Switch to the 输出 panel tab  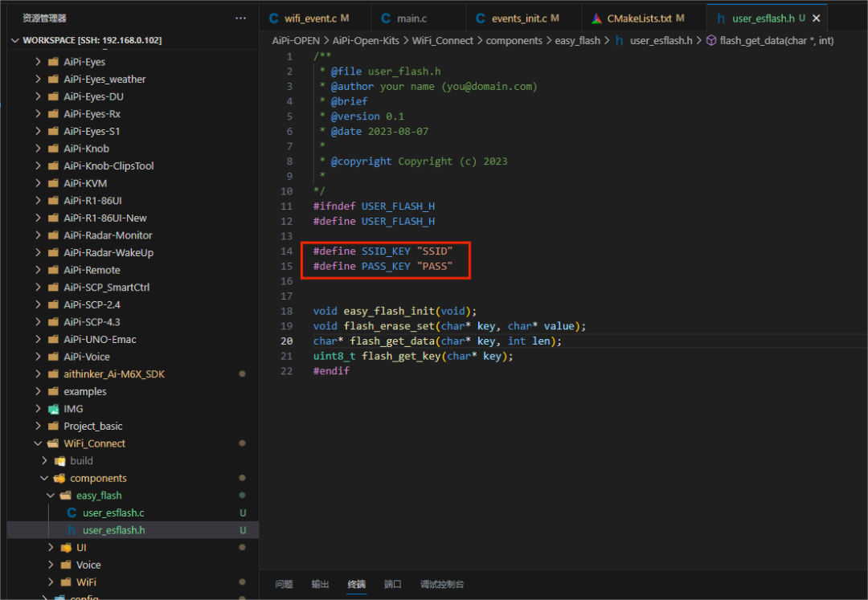tap(320, 584)
